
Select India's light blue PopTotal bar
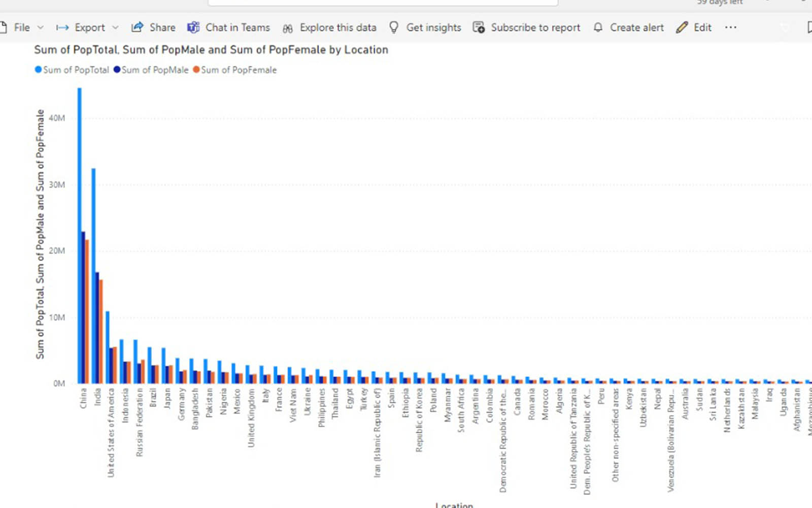pos(93,276)
